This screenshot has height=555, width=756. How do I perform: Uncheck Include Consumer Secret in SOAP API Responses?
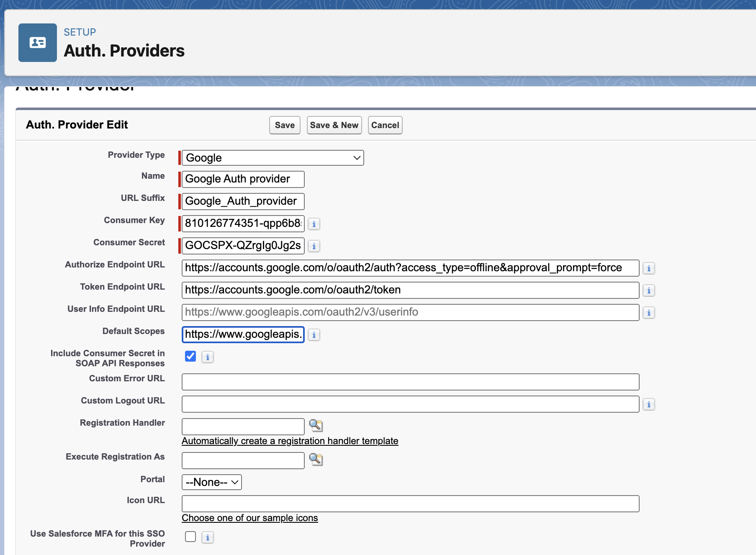click(190, 356)
